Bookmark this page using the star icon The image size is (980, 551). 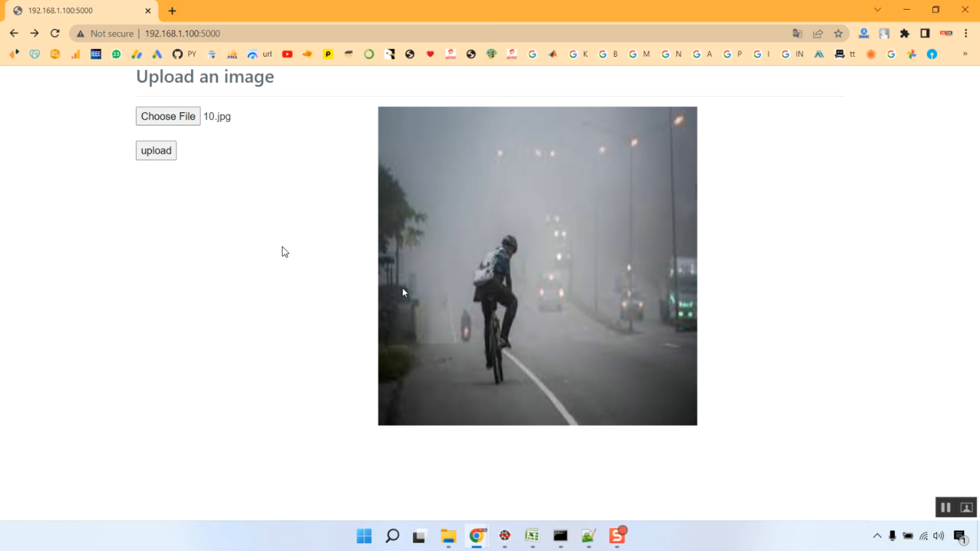840,33
